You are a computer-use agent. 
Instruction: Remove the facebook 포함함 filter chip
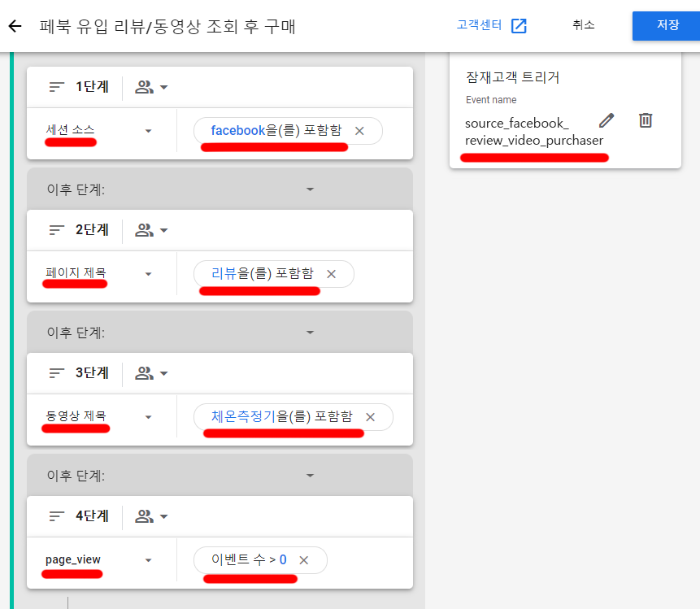pos(359,130)
